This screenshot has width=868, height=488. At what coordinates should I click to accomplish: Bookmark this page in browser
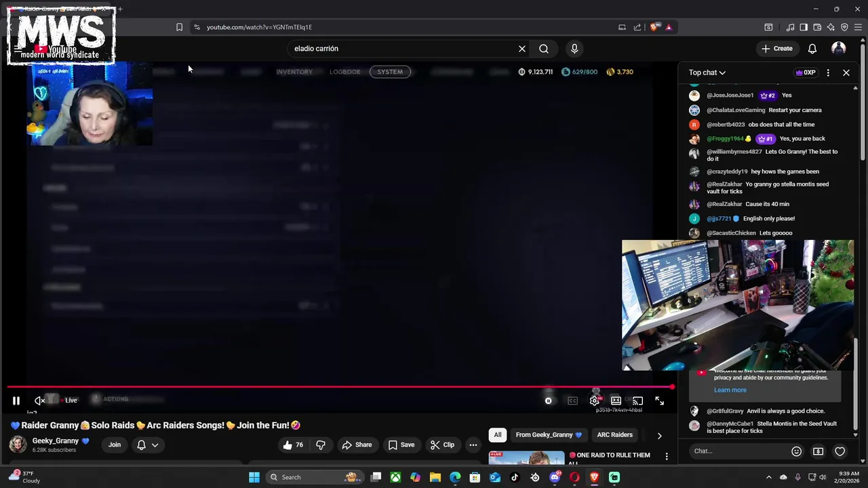point(179,27)
